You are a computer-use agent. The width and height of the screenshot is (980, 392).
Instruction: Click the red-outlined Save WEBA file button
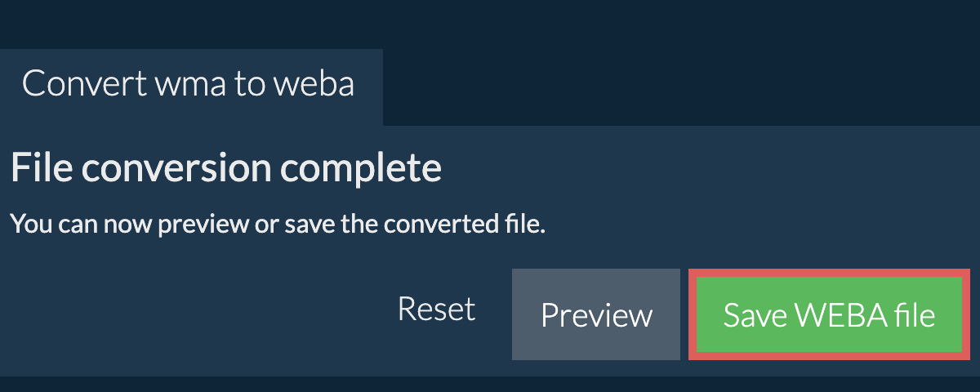pyautogui.click(x=829, y=315)
